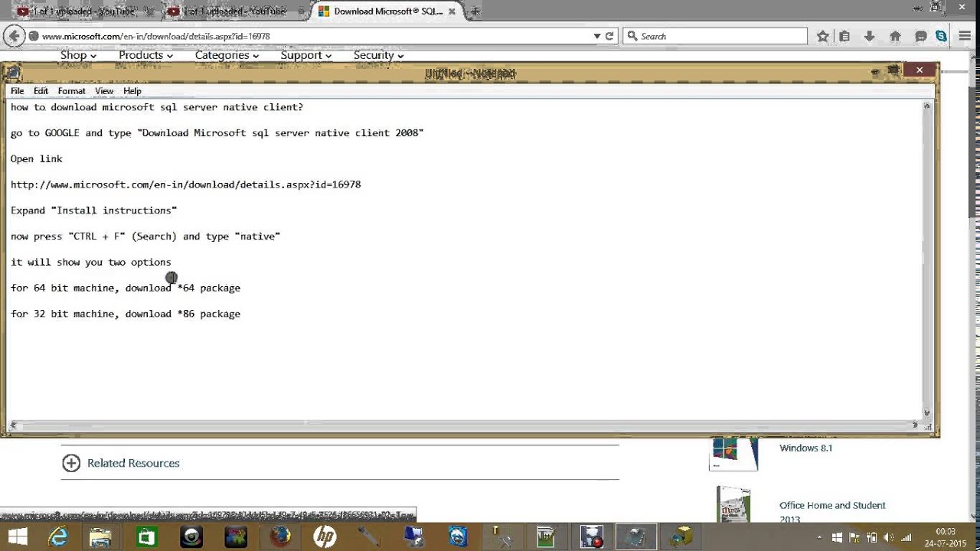This screenshot has height=551, width=980.
Task: Open the screen recorder taskbar icon
Action: point(592,536)
